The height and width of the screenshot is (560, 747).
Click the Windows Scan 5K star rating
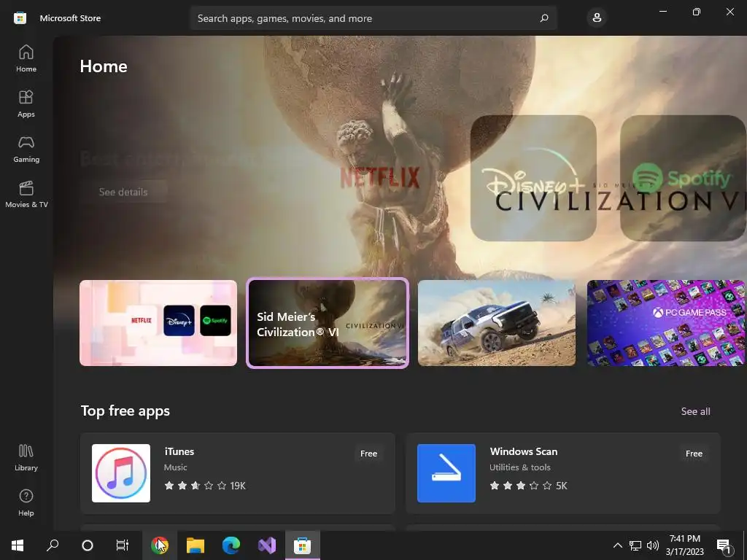click(528, 486)
